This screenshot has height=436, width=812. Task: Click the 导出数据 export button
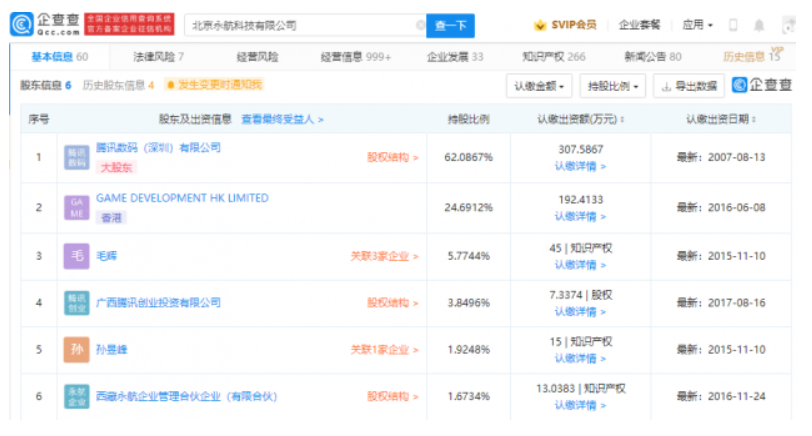(x=689, y=86)
